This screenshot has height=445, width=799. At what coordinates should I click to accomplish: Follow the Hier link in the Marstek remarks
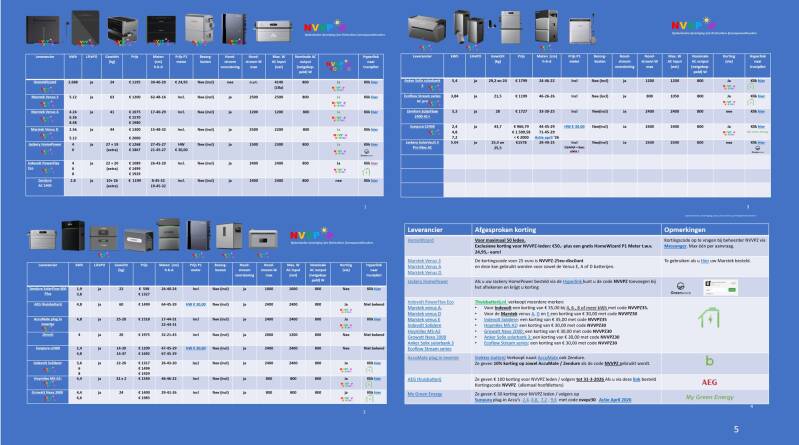coord(704,260)
